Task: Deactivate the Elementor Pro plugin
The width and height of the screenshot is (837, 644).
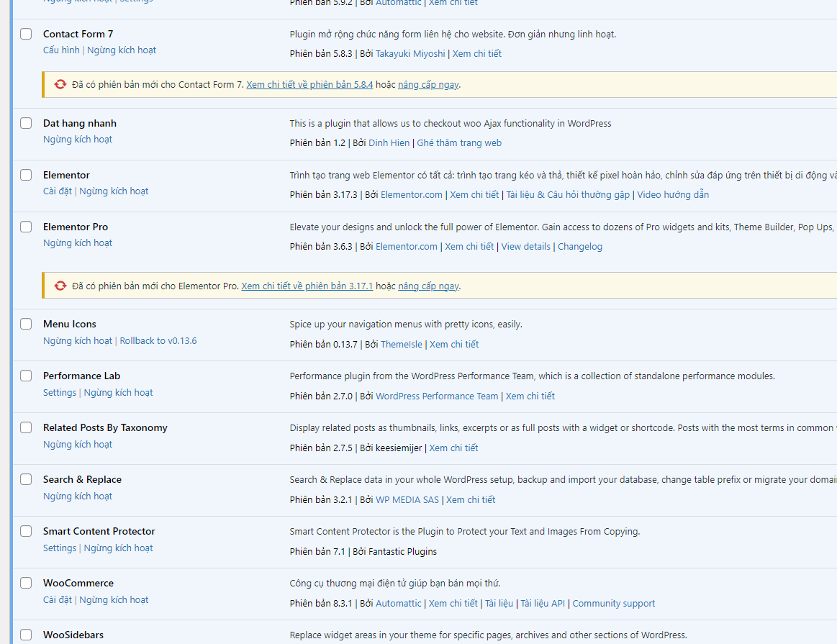Action: pyautogui.click(x=78, y=242)
